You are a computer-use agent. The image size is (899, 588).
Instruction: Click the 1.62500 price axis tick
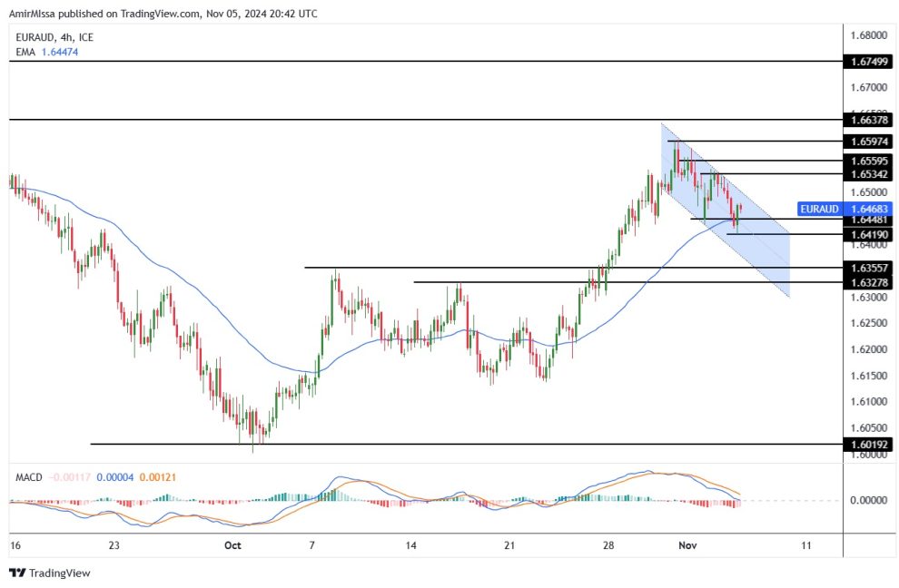pyautogui.click(x=869, y=323)
